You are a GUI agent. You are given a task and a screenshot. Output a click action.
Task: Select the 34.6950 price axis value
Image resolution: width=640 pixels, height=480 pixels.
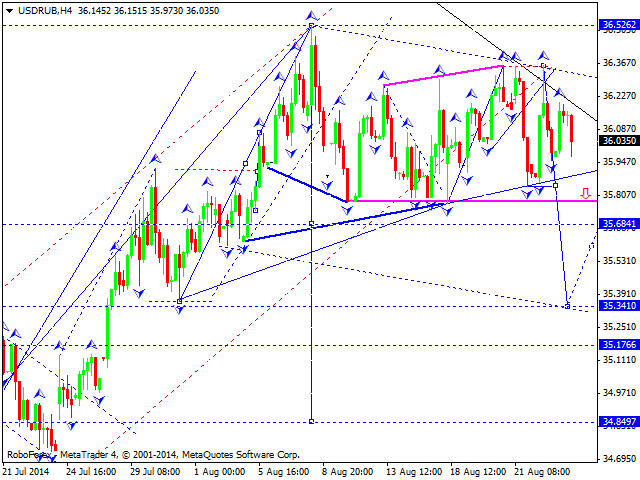coord(619,459)
